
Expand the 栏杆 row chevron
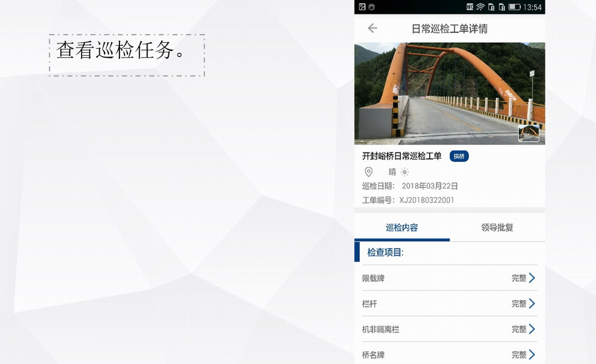(532, 303)
